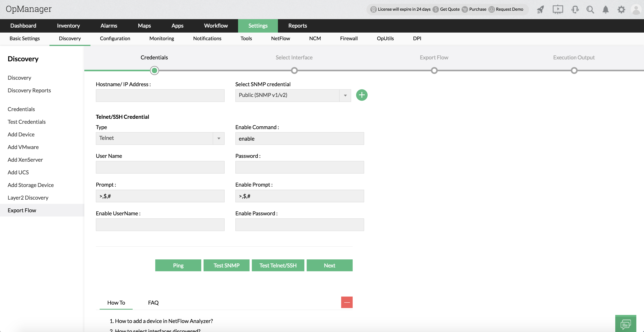Click the Test SNMP button
This screenshot has width=644, height=332.
click(226, 265)
